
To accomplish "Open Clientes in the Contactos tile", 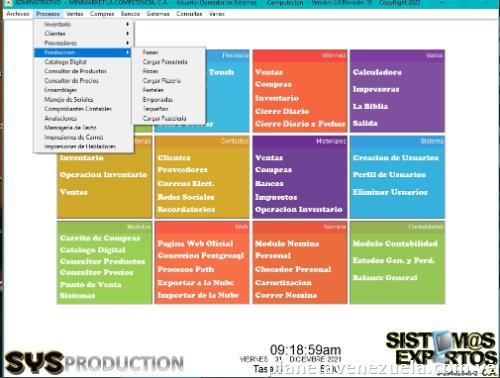I will 174,158.
